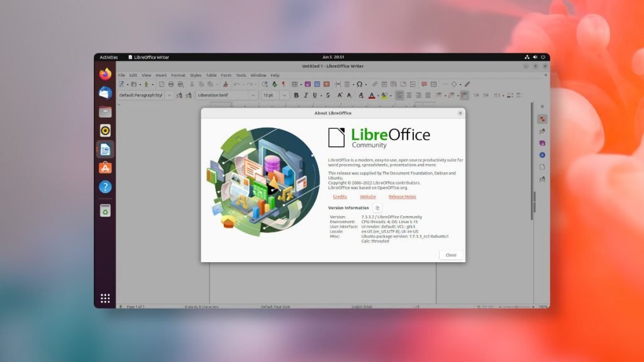Toggle Italic text formatting
This screenshot has height=362, width=644.
(x=306, y=96)
